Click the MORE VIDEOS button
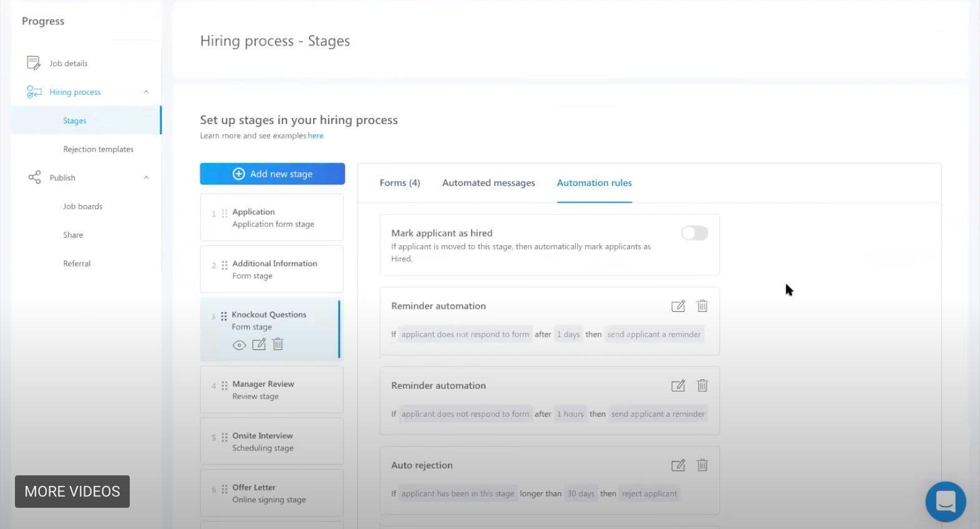 [72, 492]
